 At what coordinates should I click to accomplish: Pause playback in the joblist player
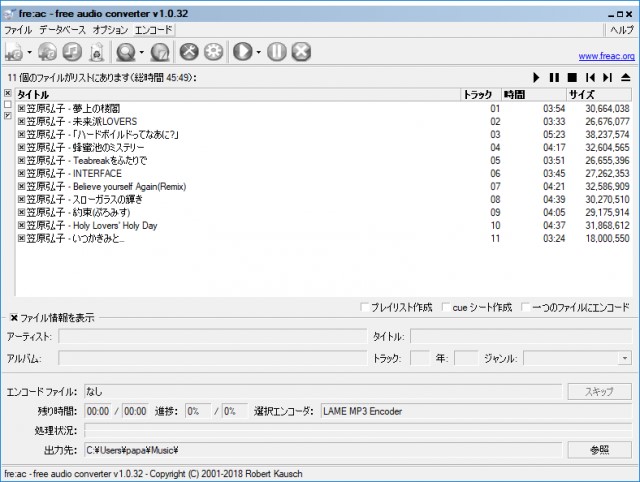pyautogui.click(x=554, y=78)
